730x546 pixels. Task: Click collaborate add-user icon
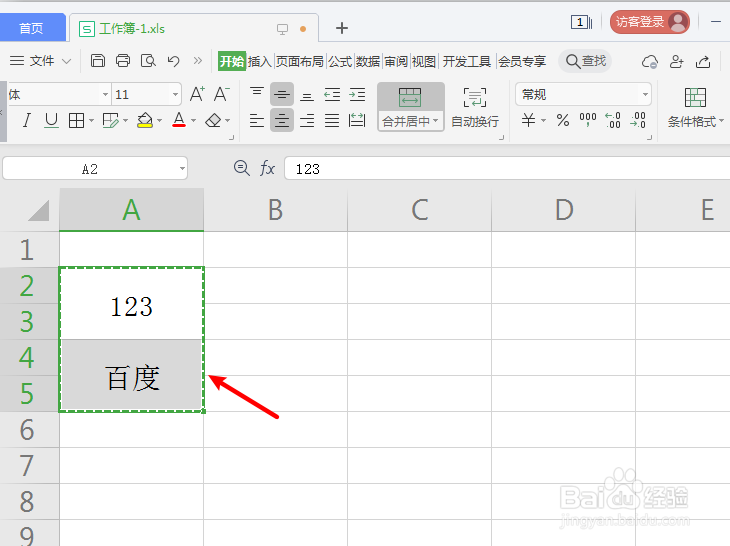(676, 61)
